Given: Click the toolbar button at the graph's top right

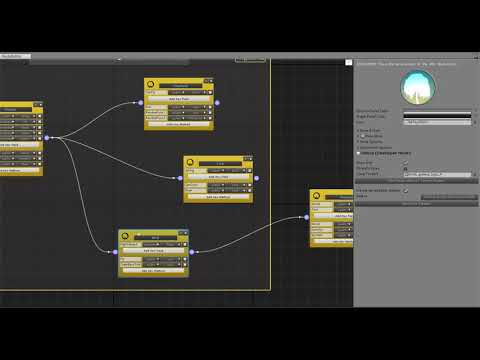Looking at the screenshot, I should coord(250,60).
